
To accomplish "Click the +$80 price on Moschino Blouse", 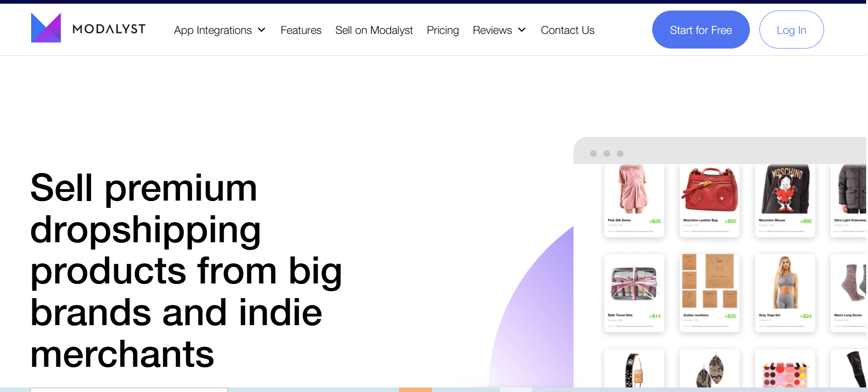I will pos(806,221).
